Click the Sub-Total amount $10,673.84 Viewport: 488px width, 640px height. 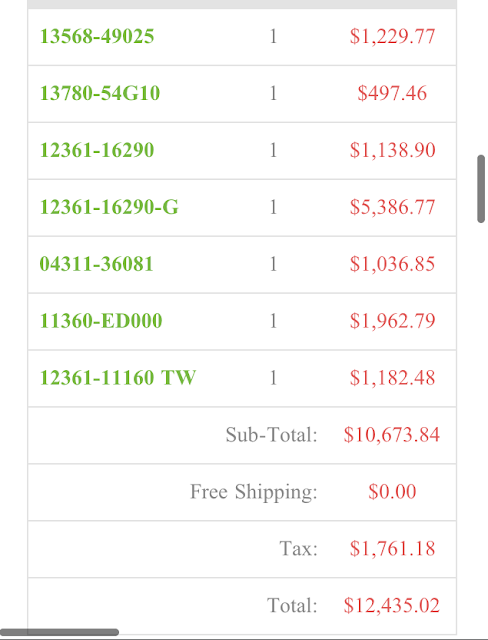click(x=392, y=435)
